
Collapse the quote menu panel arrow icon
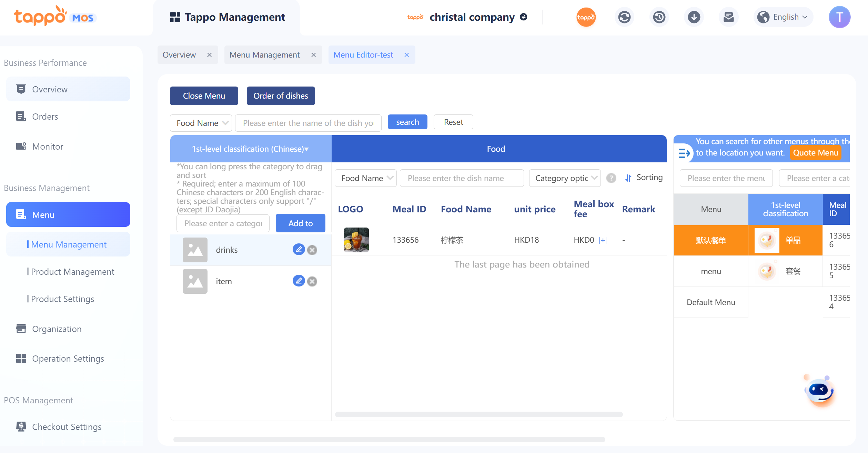coord(684,153)
